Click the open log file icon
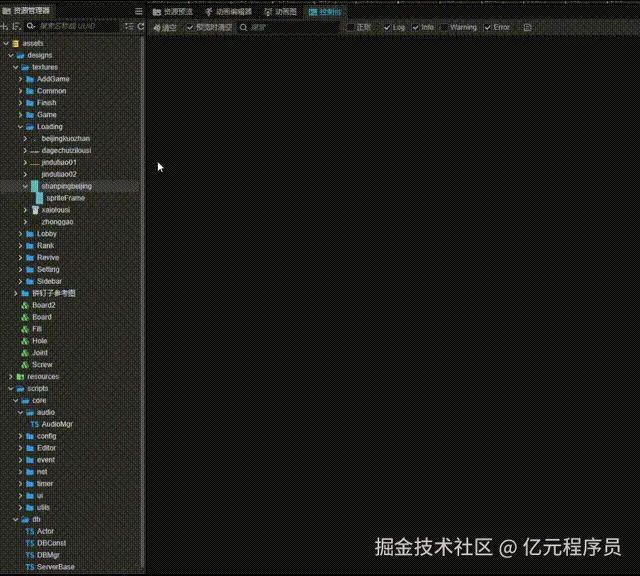The width and height of the screenshot is (640, 576). [x=527, y=27]
